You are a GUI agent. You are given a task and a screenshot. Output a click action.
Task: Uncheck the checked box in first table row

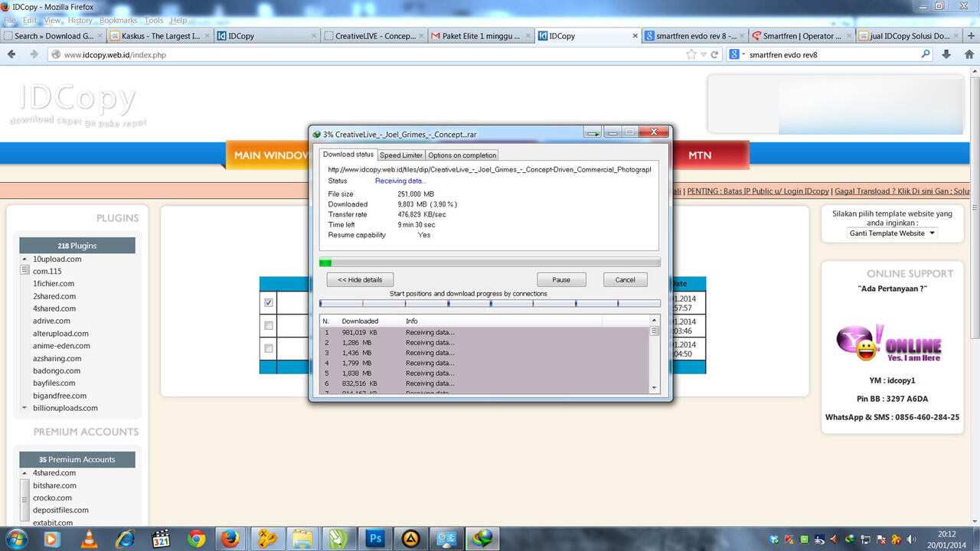(268, 302)
